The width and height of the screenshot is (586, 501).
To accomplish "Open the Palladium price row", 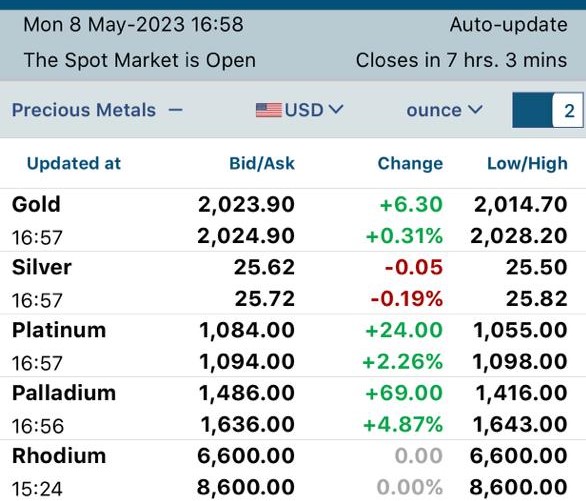I will point(293,408).
